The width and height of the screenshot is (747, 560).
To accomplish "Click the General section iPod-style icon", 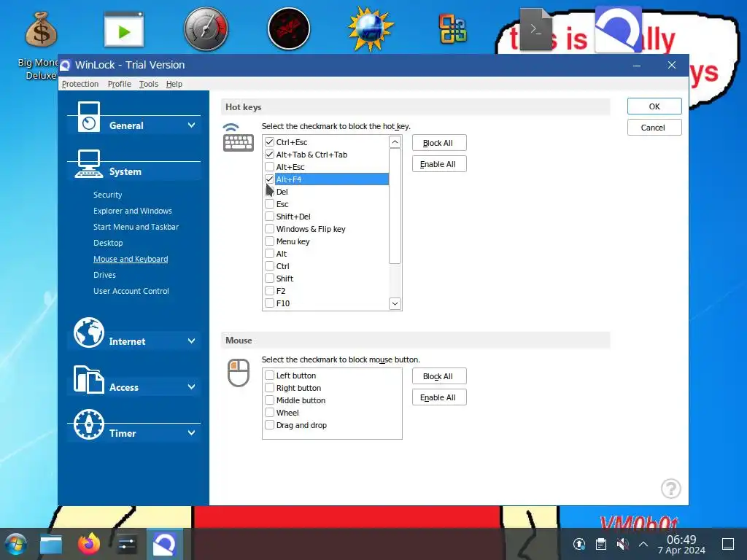I will click(x=89, y=117).
